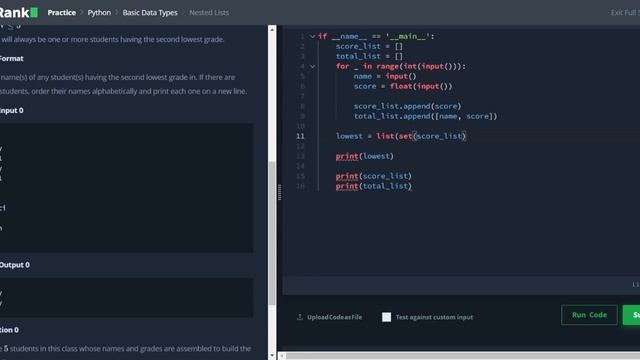Go to the Python breadcrumb

pos(99,13)
